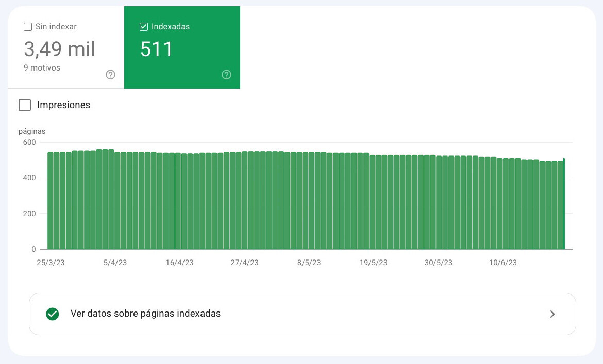The image size is (603, 364).
Task: Click the 8/5/23 date label
Action: point(309,263)
